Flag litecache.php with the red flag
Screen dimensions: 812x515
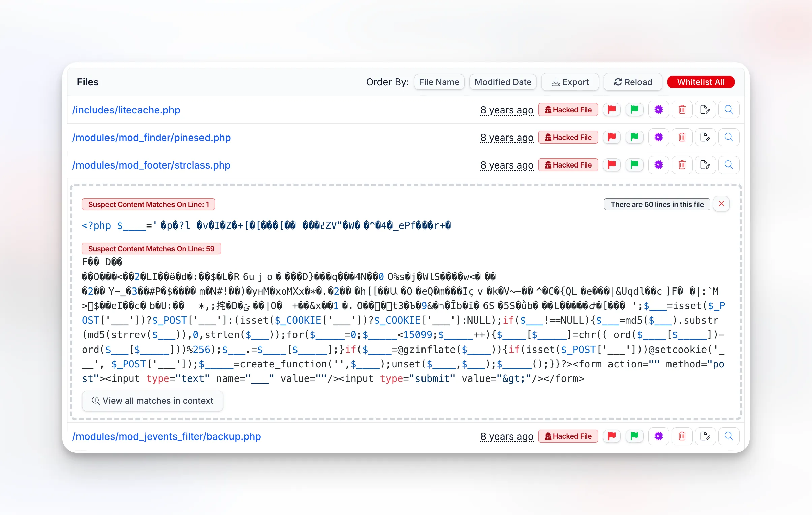612,109
